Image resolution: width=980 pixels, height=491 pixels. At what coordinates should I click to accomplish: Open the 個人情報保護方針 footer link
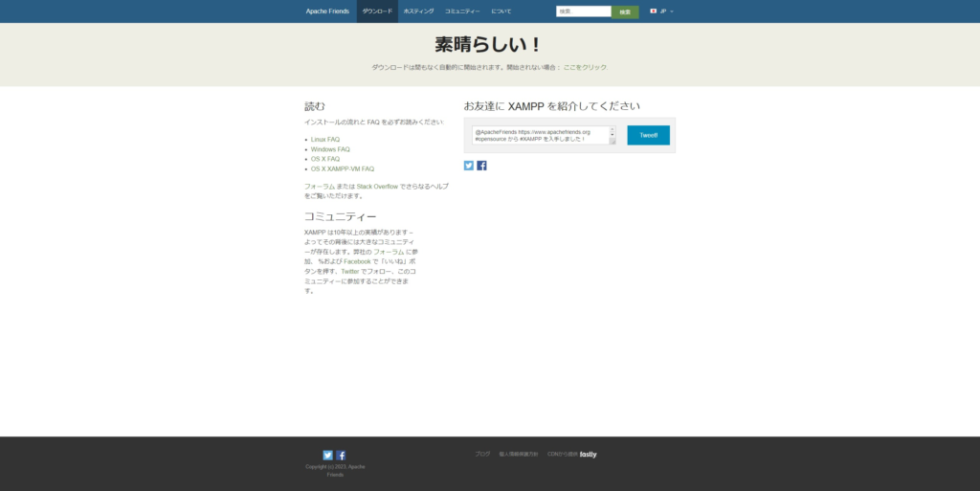coord(518,454)
